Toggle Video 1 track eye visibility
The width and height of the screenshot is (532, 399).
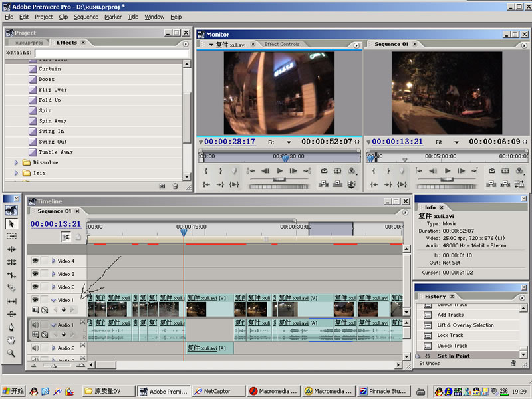tap(35, 300)
